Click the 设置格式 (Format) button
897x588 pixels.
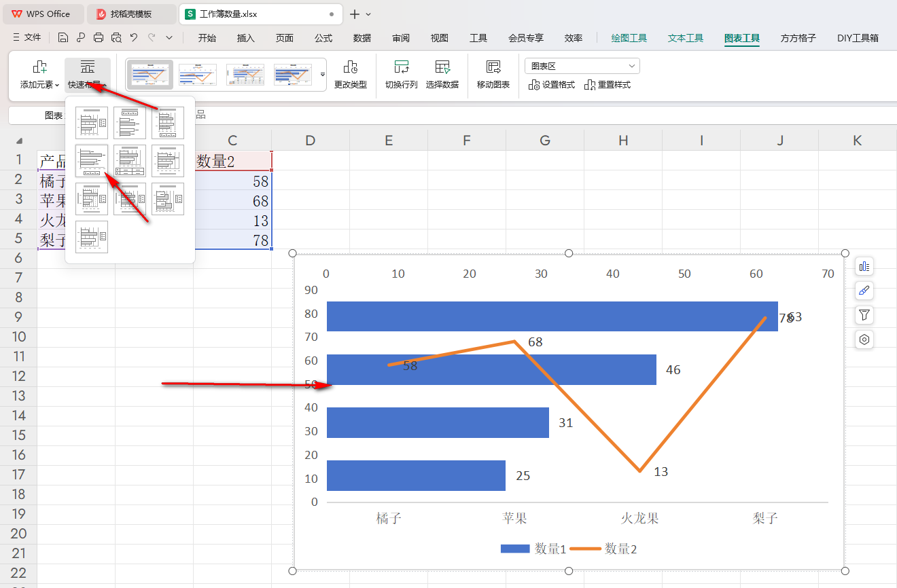(552, 85)
